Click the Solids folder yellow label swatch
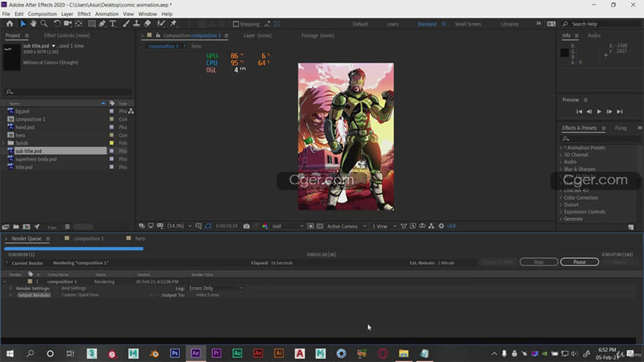 pyautogui.click(x=111, y=143)
